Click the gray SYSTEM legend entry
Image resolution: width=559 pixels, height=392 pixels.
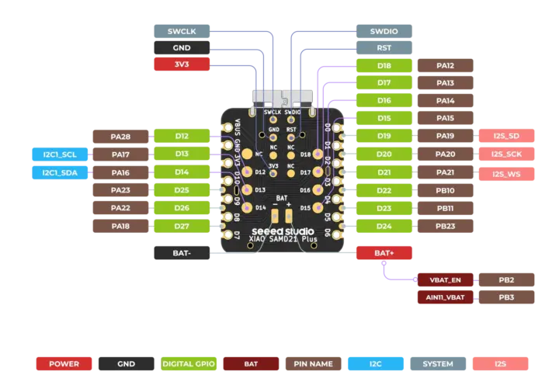[x=438, y=364]
